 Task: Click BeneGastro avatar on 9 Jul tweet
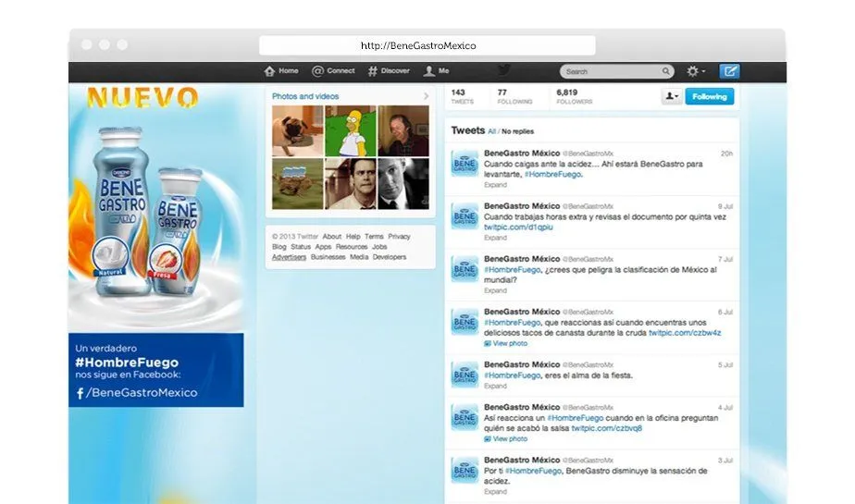click(465, 216)
